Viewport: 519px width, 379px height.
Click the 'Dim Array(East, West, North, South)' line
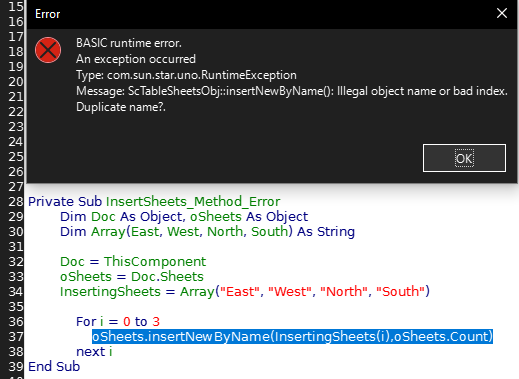tap(207, 232)
